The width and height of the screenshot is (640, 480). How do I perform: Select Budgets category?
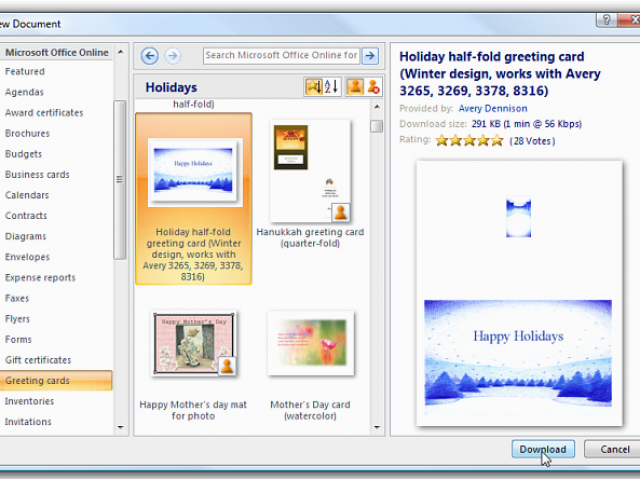(23, 154)
